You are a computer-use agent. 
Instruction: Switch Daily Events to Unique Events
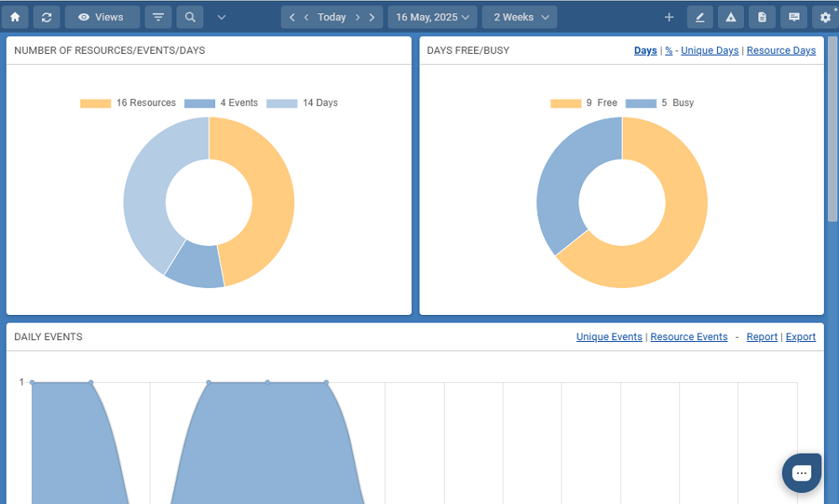[609, 337]
